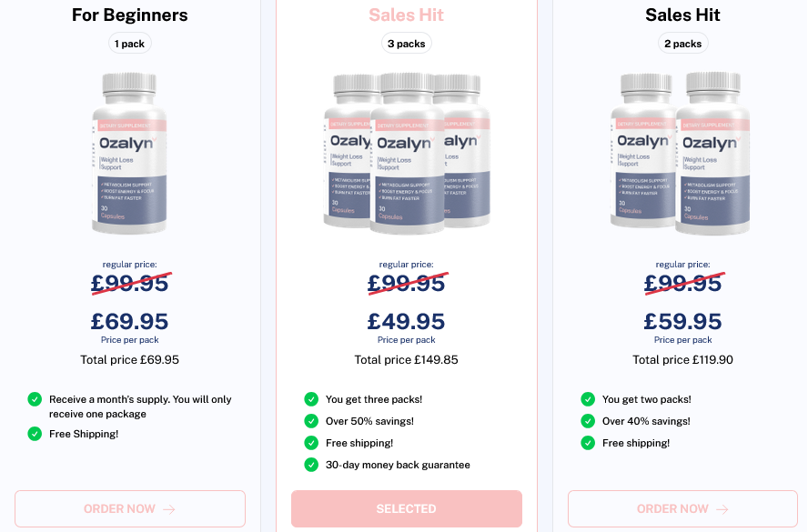Click check icon beside 'Free shipping!' in 2 packs plan
The image size is (808, 532).
[588, 443]
